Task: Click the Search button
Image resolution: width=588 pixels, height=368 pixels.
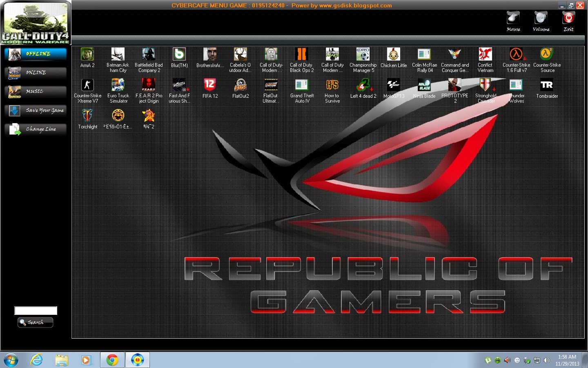Action: pos(35,323)
